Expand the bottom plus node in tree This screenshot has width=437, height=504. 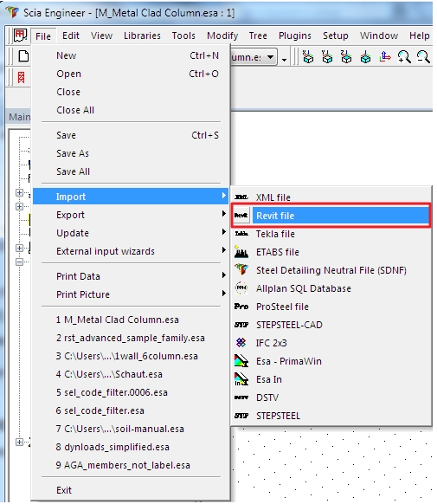point(19,442)
